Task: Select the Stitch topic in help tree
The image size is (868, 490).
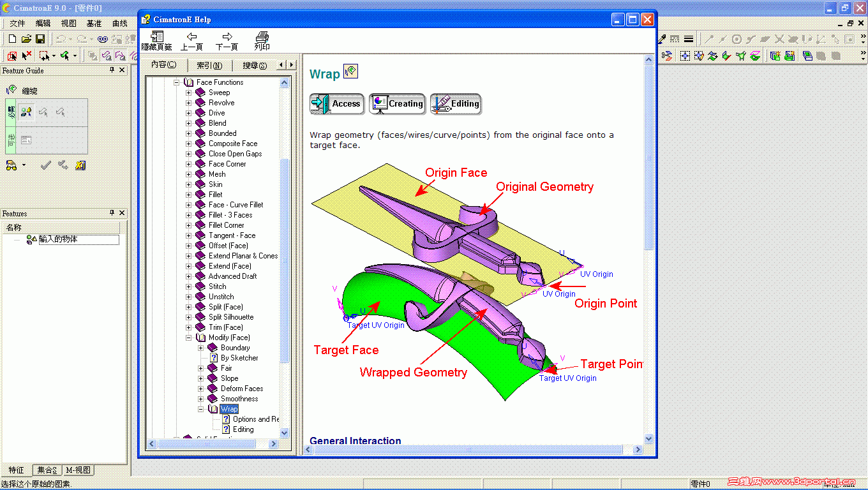Action: point(217,286)
